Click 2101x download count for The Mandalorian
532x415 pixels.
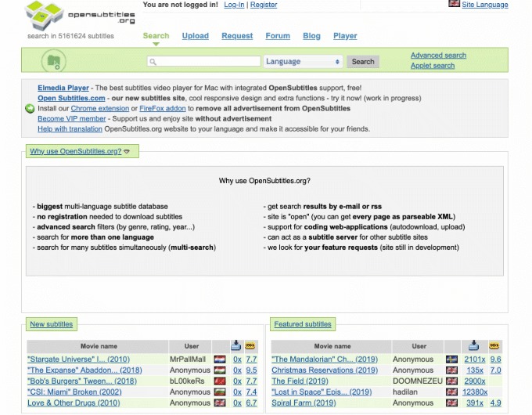475,359
